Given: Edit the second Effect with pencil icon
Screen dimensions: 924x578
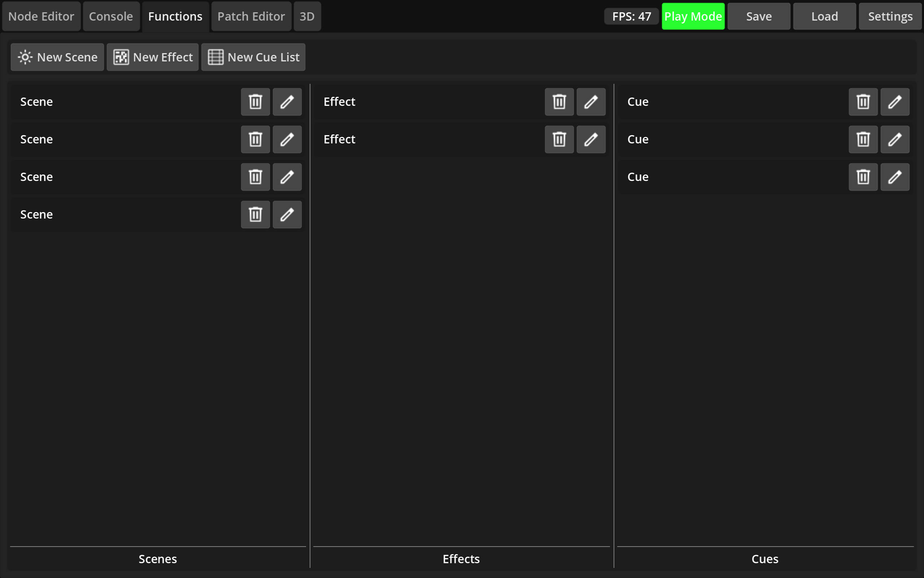Looking at the screenshot, I should point(591,139).
